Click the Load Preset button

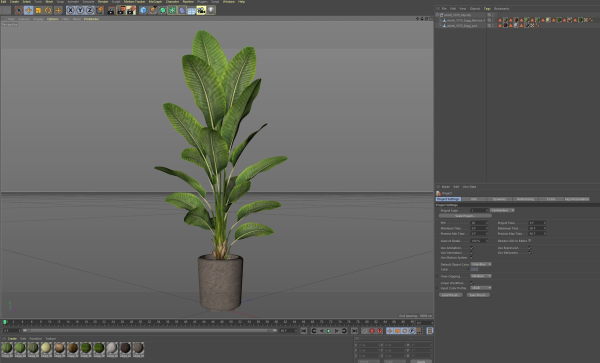(451, 295)
